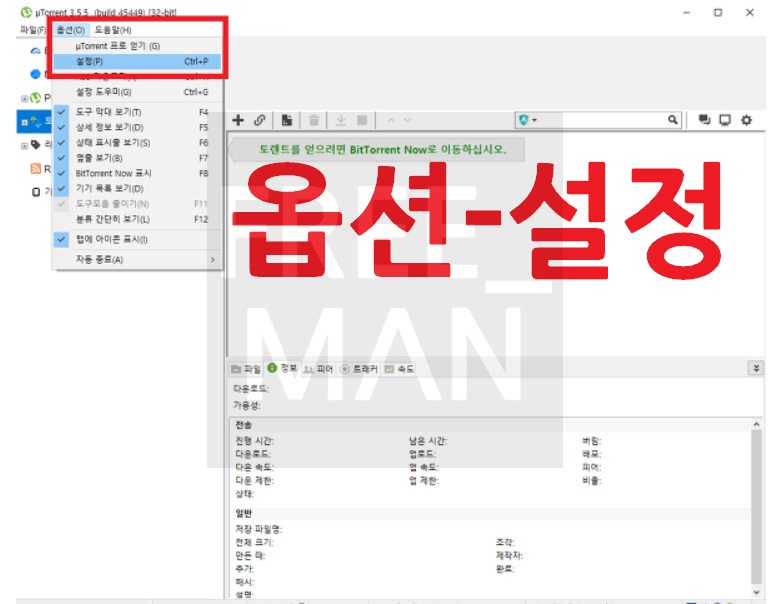This screenshot has width=770, height=604.
Task: Toggle 상세 정보 보기 (F5) menu option
Action: tap(138, 127)
